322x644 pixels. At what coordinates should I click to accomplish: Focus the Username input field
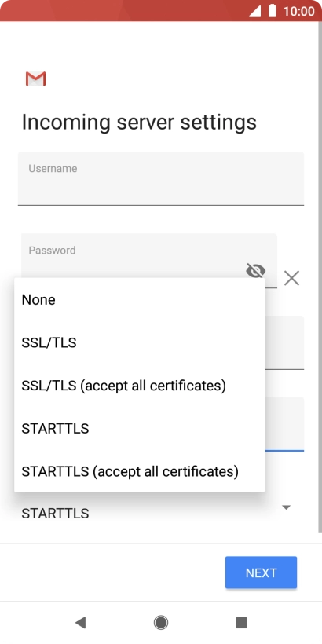pyautogui.click(x=161, y=178)
